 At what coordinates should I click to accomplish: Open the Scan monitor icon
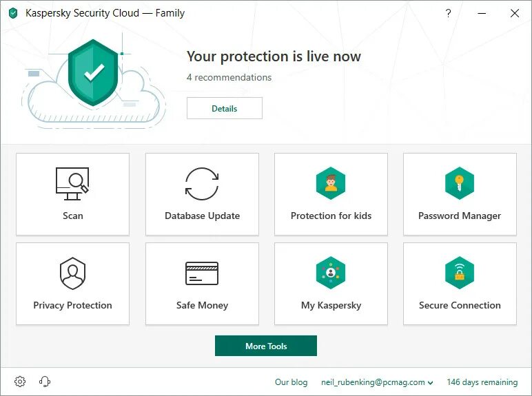point(72,184)
